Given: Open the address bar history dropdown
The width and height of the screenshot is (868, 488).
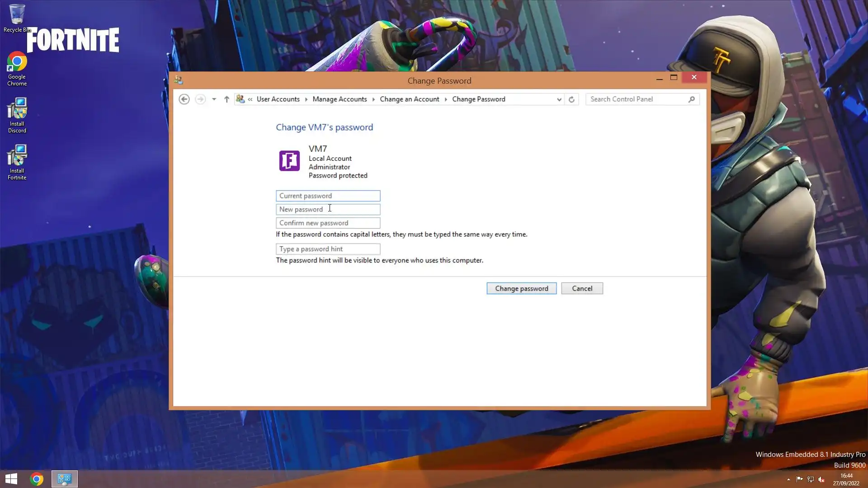Looking at the screenshot, I should pos(559,99).
